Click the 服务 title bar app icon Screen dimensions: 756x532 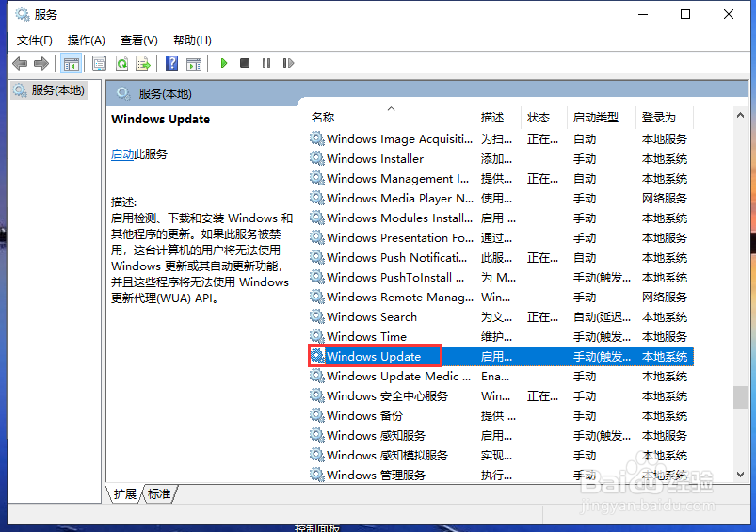(x=23, y=14)
